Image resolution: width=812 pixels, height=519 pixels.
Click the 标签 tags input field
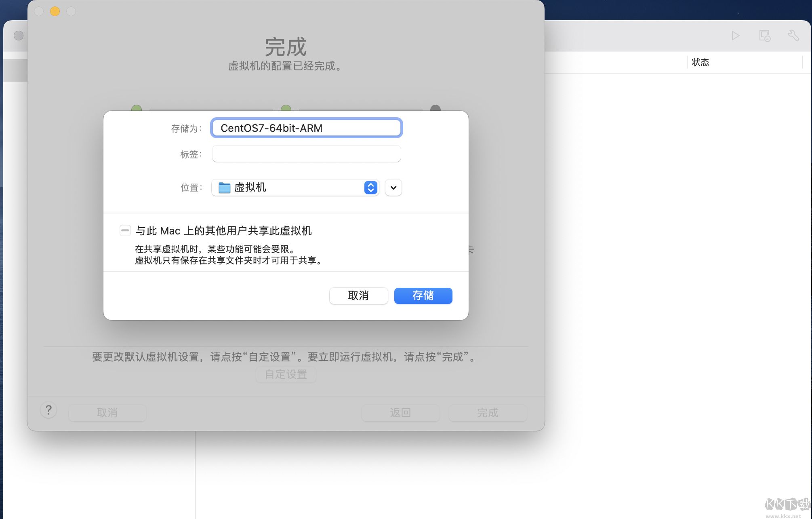click(306, 154)
